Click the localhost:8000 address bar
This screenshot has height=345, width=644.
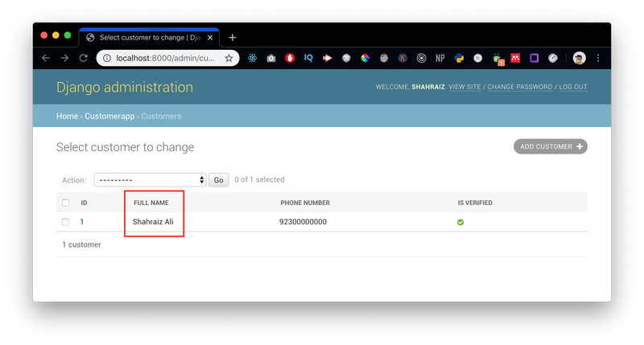tap(165, 58)
